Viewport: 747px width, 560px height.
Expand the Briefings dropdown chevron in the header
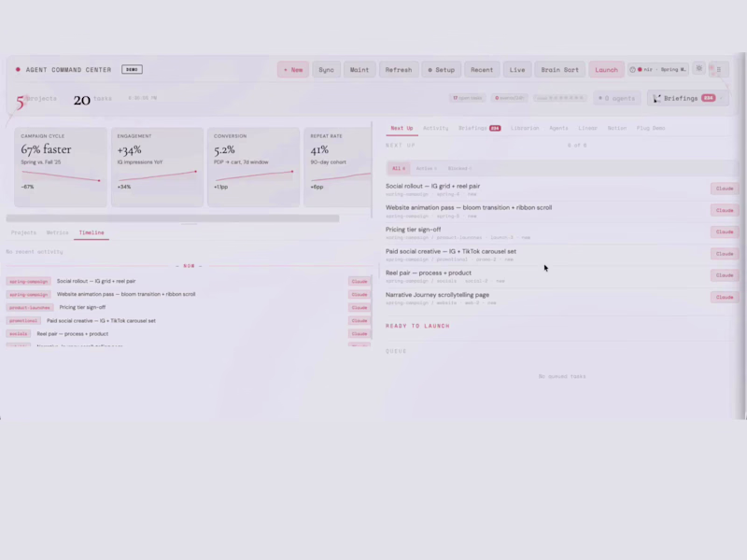[721, 98]
